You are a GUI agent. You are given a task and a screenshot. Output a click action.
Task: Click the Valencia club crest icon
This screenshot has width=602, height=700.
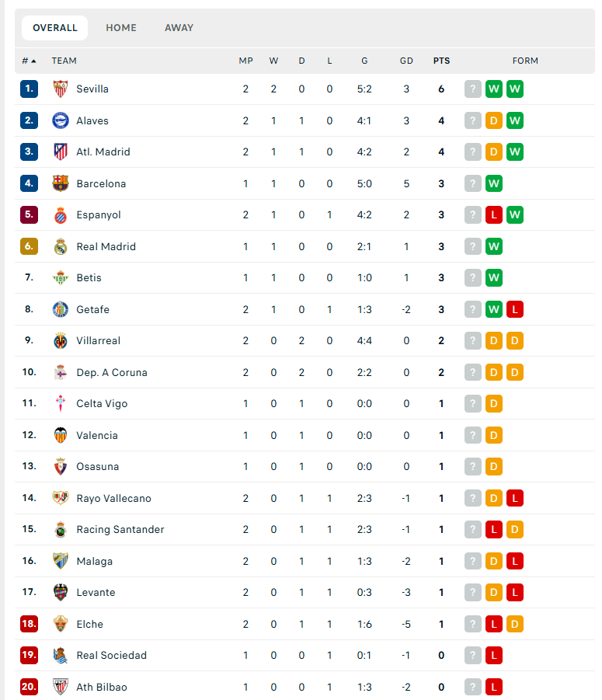(61, 435)
